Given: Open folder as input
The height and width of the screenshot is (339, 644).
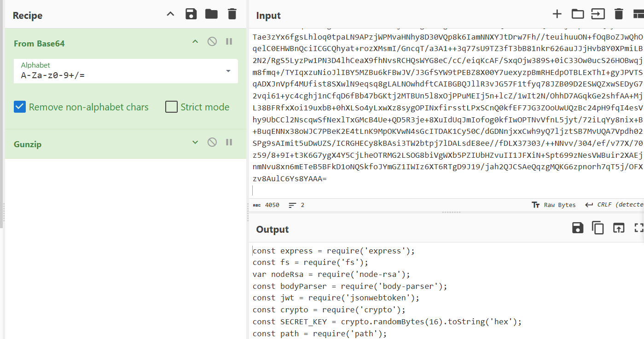Looking at the screenshot, I should (x=578, y=14).
